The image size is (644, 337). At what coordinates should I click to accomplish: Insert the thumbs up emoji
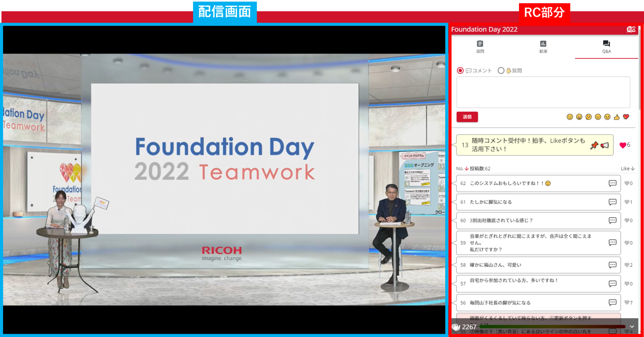tap(616, 117)
